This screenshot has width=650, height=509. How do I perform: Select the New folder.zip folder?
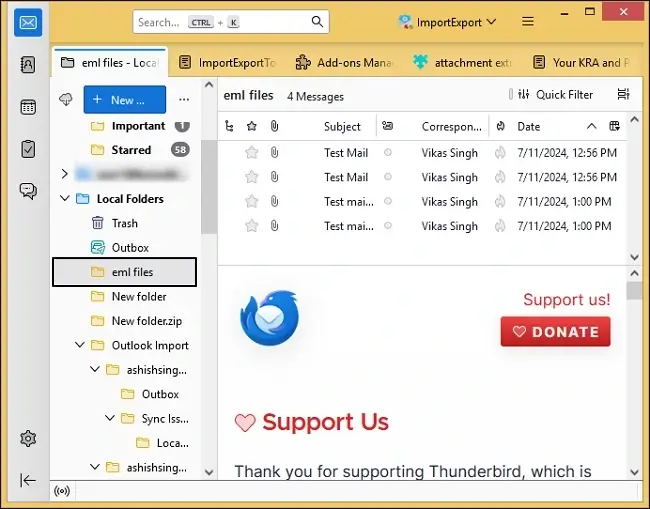click(x=124, y=321)
